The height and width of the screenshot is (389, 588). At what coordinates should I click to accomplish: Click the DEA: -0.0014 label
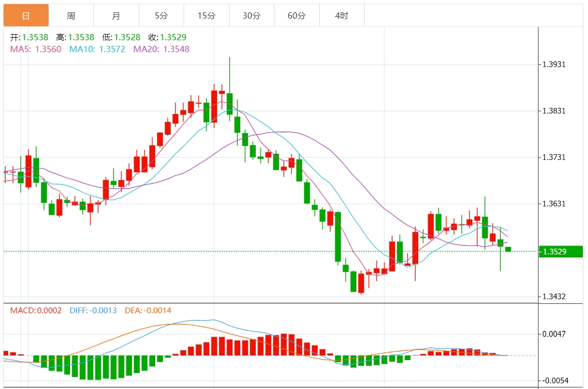tap(148, 310)
